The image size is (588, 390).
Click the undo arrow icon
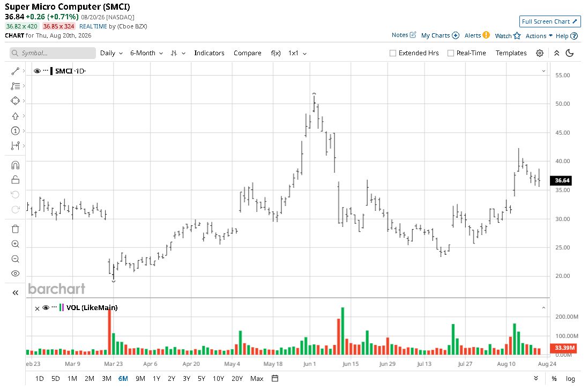pos(16,194)
